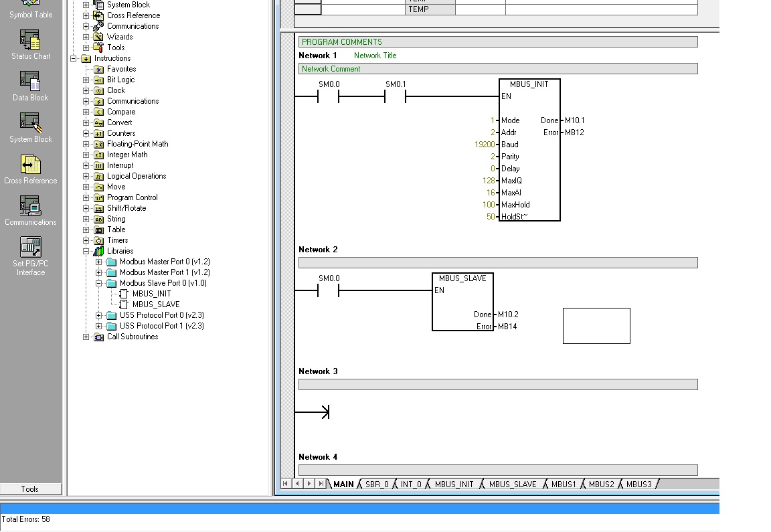The width and height of the screenshot is (771, 532).
Task: Expand the Timers instruction folder
Action: pos(86,240)
